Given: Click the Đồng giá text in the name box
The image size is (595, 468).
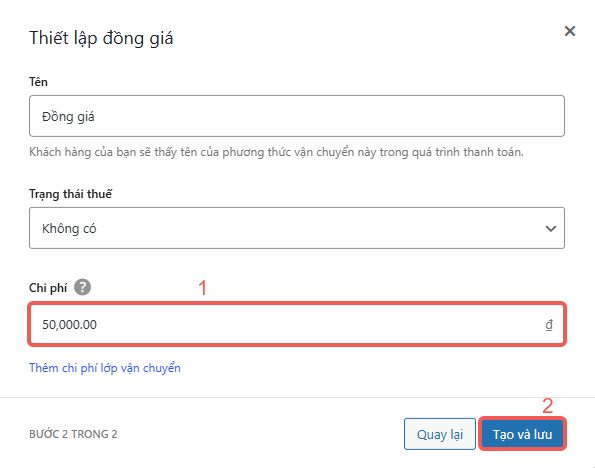Looking at the screenshot, I should point(68,117).
